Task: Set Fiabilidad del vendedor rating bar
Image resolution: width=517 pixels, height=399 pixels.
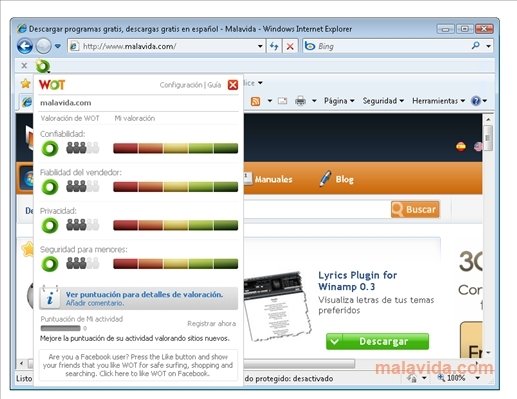Action: (x=175, y=187)
